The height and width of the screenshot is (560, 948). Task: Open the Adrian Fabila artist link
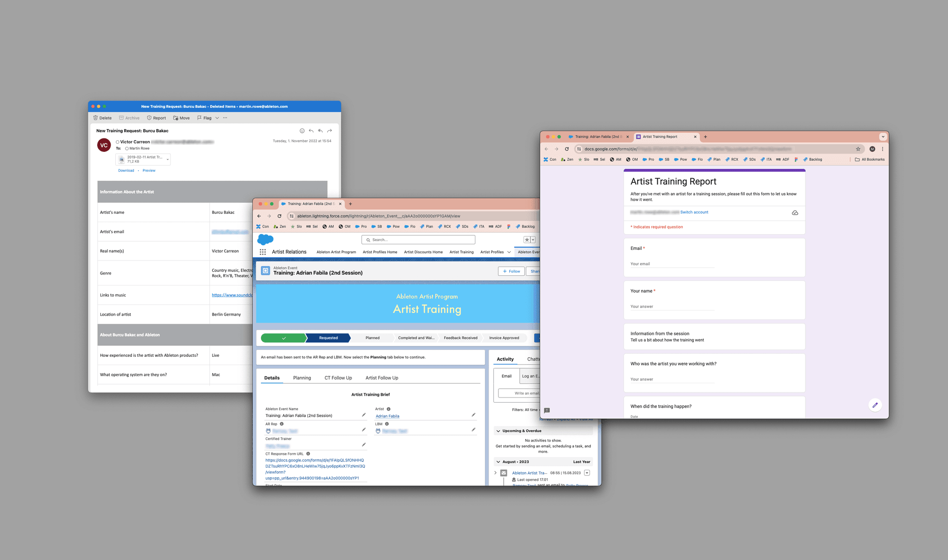387,416
